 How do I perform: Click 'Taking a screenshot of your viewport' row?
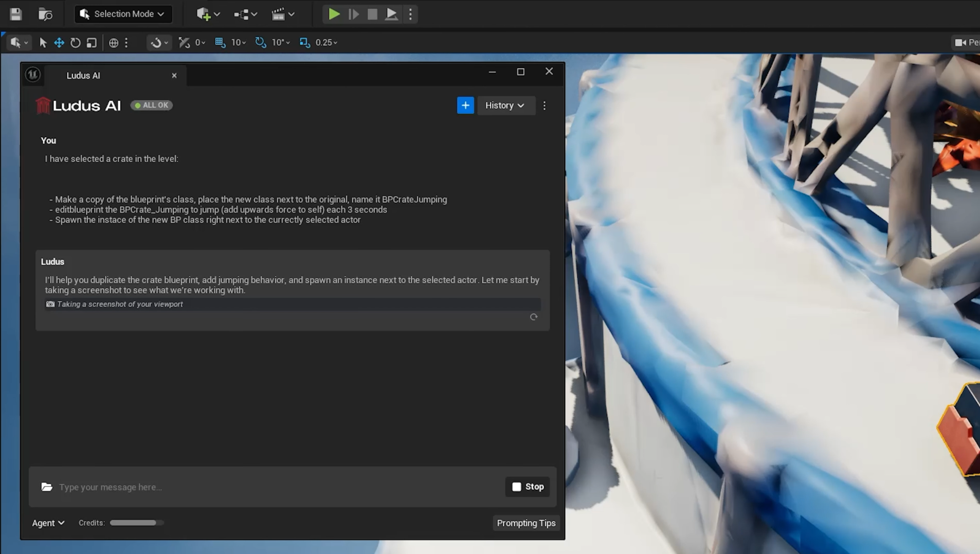(293, 304)
